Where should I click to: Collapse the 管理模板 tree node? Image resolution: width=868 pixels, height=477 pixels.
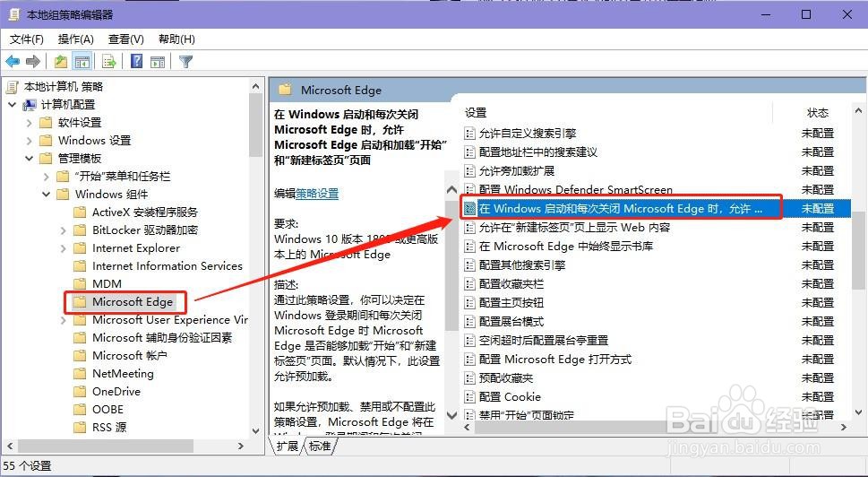(30, 159)
